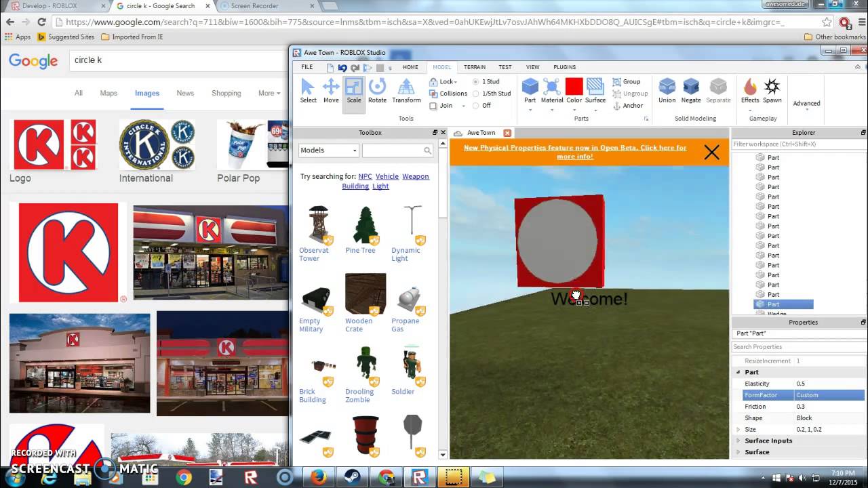Click the Spawn icon

pos(772,88)
